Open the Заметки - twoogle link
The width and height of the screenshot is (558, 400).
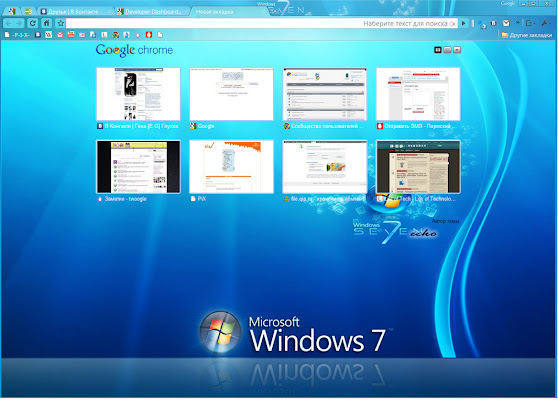122,199
